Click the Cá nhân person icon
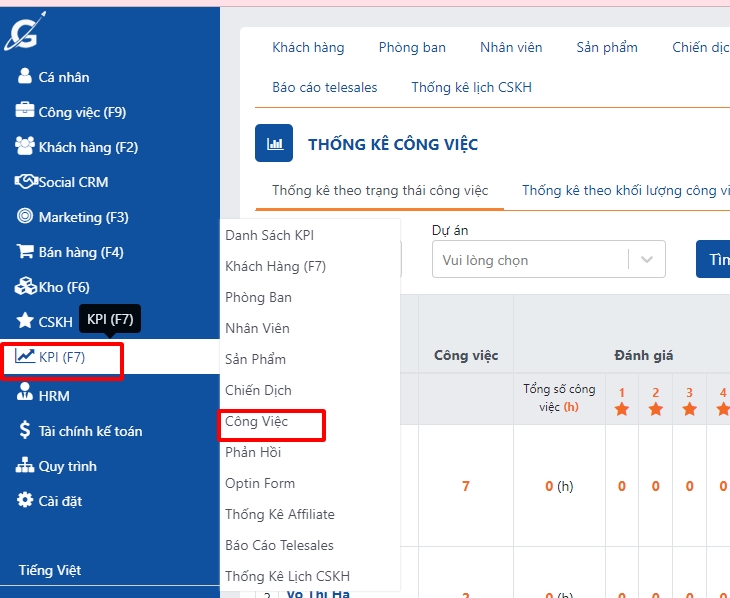This screenshot has height=598, width=730. pos(25,77)
